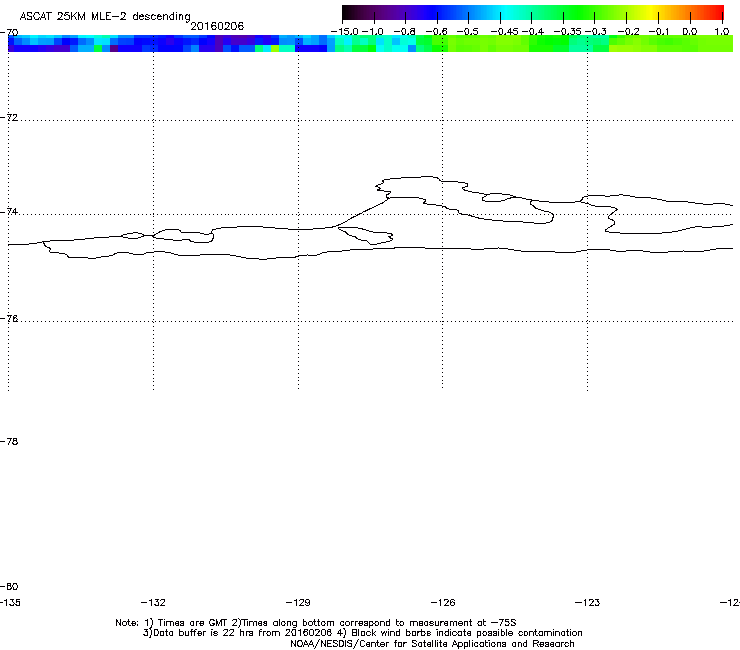Click the red end of the color scale
This screenshot has width=740, height=650.
click(x=715, y=12)
